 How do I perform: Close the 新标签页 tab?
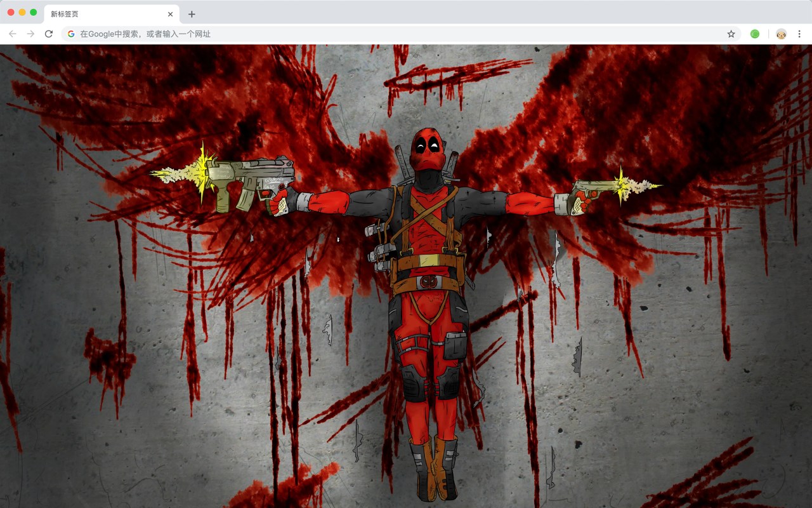click(170, 14)
